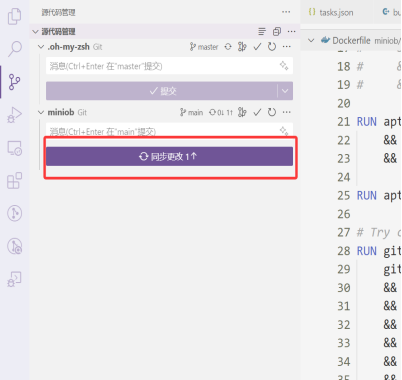Refresh the miniob repository
Screen dimensions: 402x380
coord(272,112)
